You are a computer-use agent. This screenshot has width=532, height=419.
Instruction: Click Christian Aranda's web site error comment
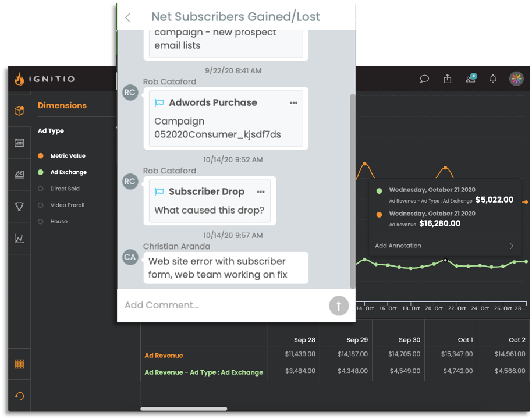tap(226, 268)
